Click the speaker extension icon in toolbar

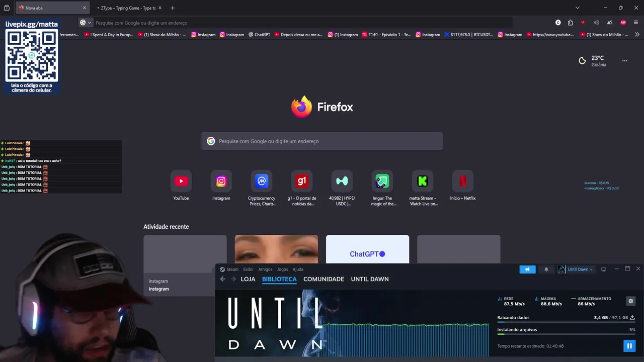pos(596,23)
